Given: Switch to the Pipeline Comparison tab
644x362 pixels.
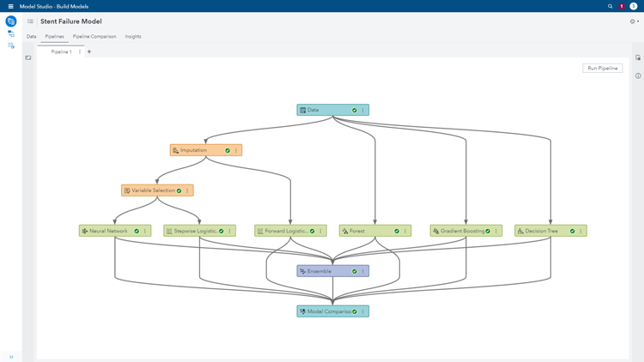Looking at the screenshot, I should point(94,37).
